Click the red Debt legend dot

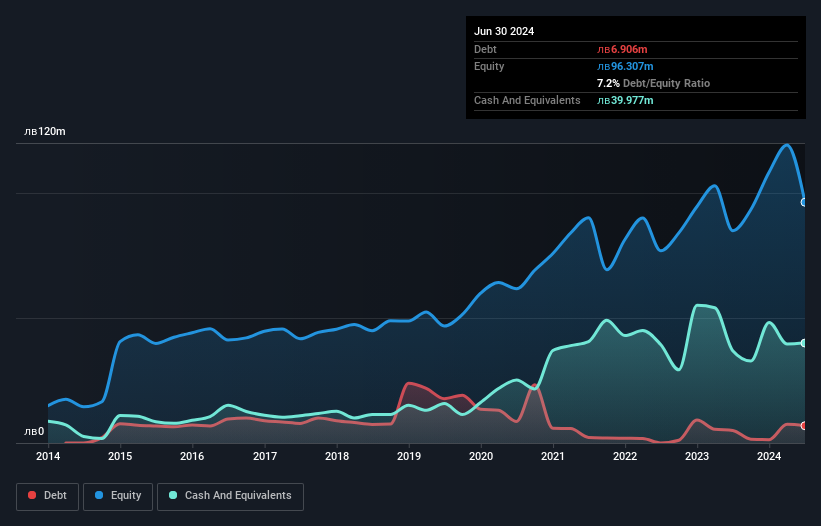[x=32, y=495]
